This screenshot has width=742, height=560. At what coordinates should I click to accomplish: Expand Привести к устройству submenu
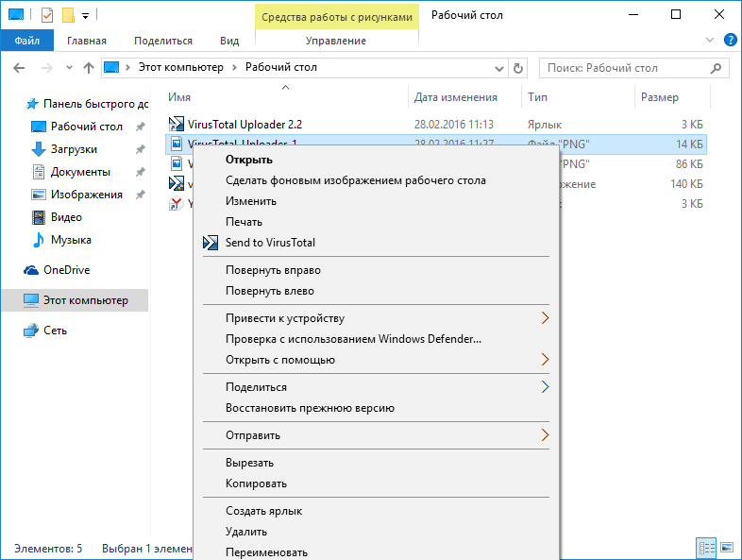[545, 318]
